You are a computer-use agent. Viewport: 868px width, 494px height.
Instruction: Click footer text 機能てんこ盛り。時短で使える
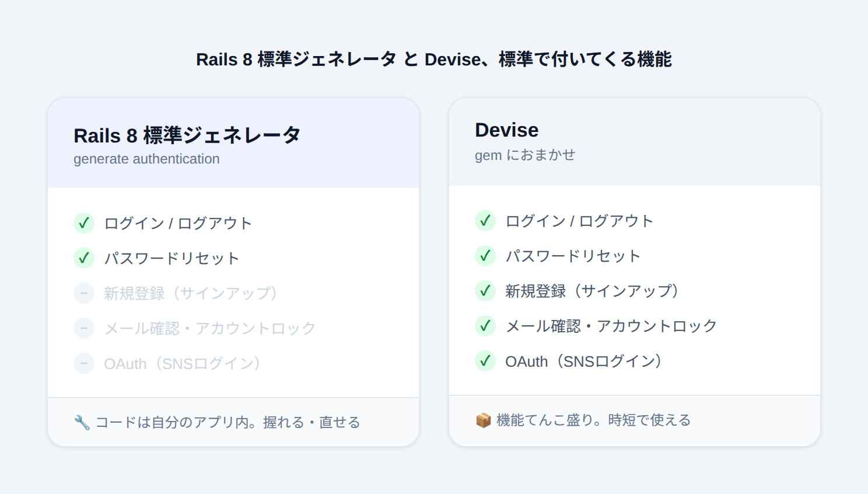pos(593,420)
